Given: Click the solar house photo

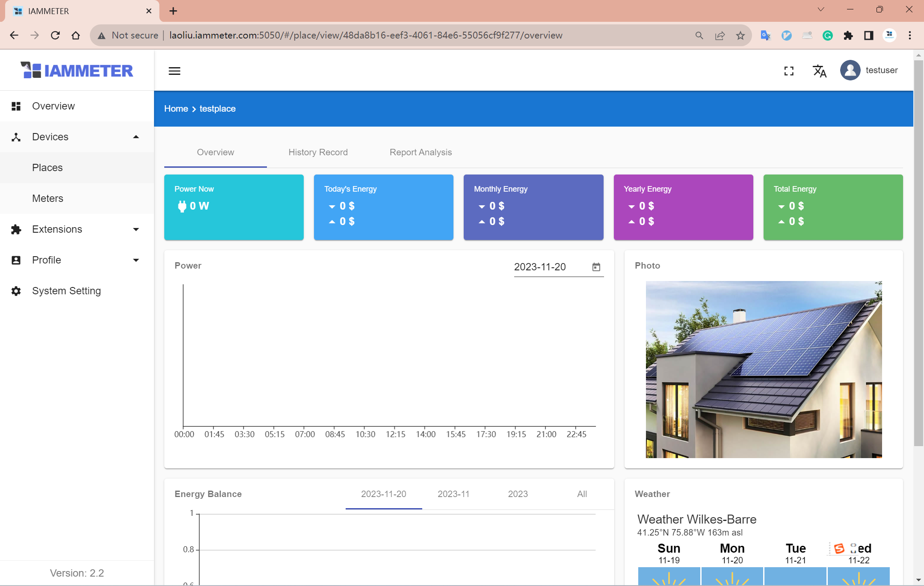Looking at the screenshot, I should pos(764,369).
